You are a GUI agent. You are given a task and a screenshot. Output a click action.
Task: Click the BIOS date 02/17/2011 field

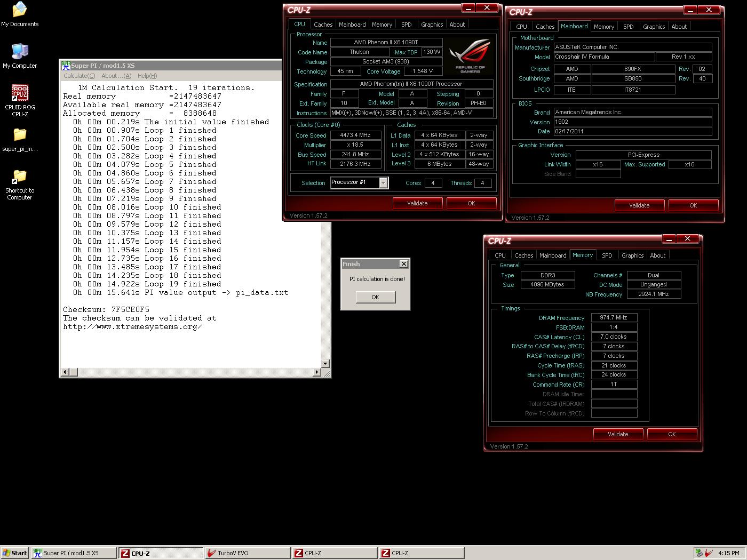click(632, 131)
